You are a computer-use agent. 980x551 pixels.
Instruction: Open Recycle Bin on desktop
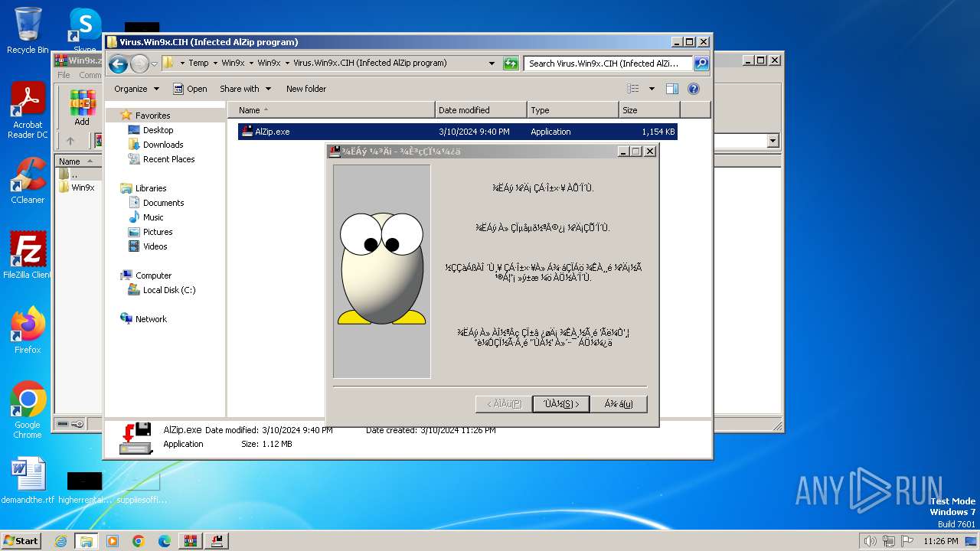(28, 31)
